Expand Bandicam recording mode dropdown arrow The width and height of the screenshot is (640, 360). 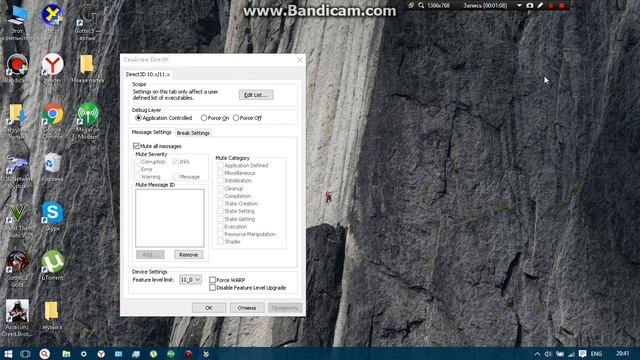[x=519, y=5]
